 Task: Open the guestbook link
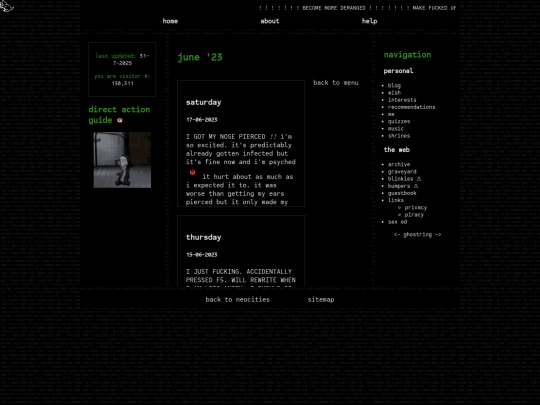coord(402,193)
